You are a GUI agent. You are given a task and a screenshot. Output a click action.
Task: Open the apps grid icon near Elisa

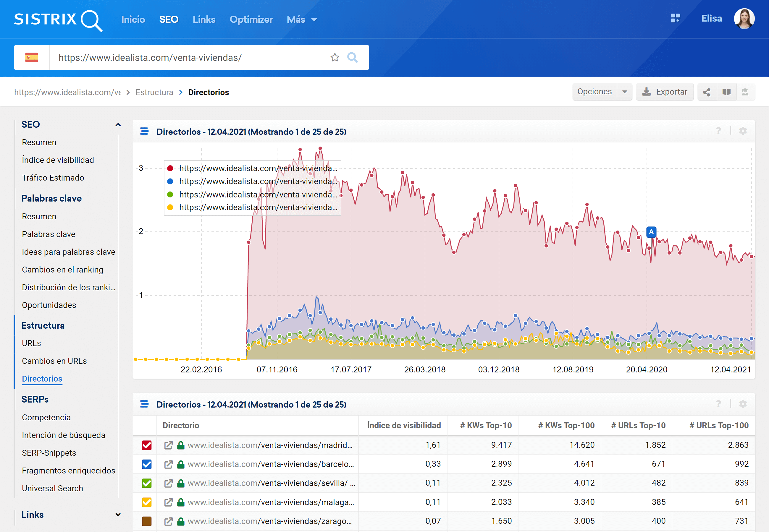(675, 18)
